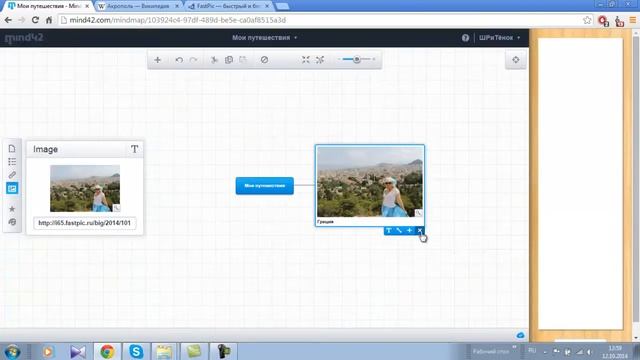Delete the node with the circle-slash icon

pos(264,60)
